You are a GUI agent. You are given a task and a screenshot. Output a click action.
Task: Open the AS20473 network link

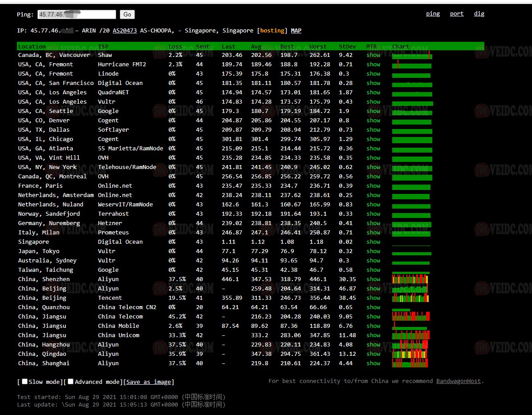[125, 31]
